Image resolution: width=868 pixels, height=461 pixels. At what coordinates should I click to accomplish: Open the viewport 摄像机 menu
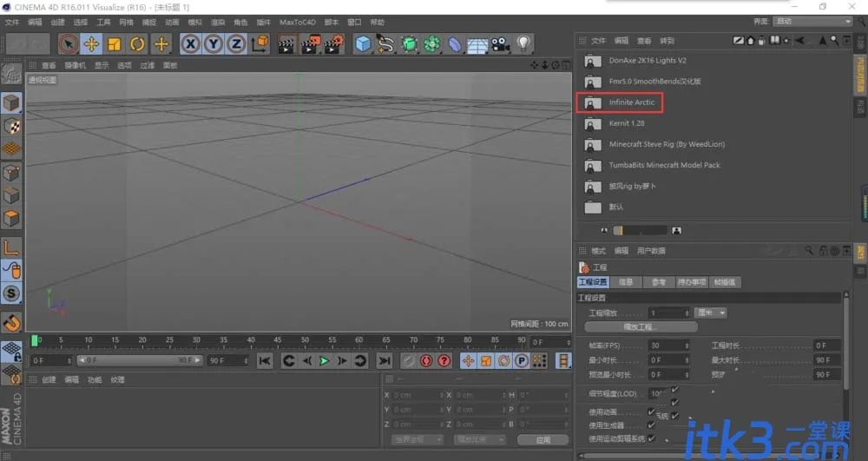tap(76, 65)
